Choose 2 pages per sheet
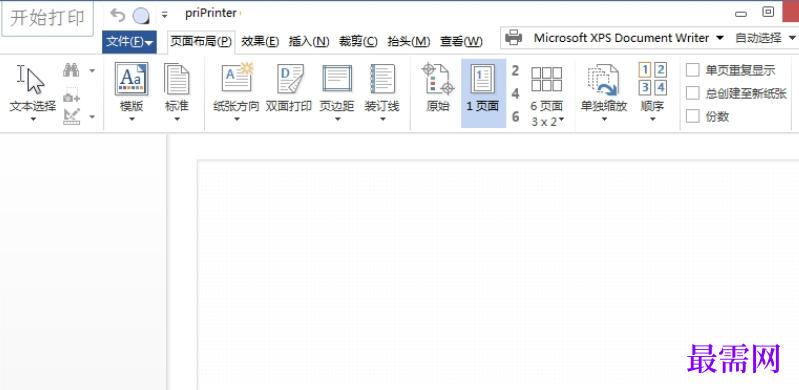Screen dimensions: 799x390 click(516, 70)
